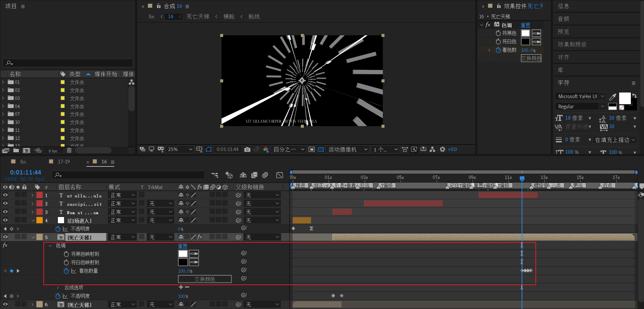Hide layer 2 'suscipi...sit' with eye icon
644x309 pixels.
pyautogui.click(x=5, y=203)
